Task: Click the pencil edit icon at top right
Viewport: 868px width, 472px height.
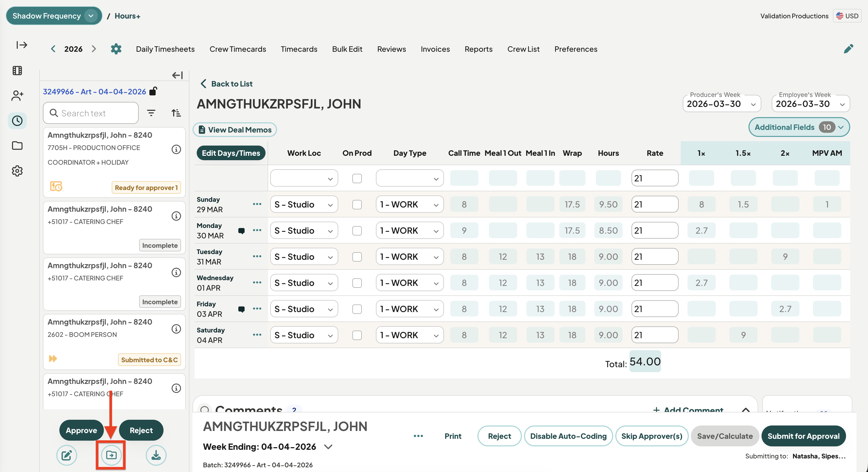Action: tap(848, 48)
